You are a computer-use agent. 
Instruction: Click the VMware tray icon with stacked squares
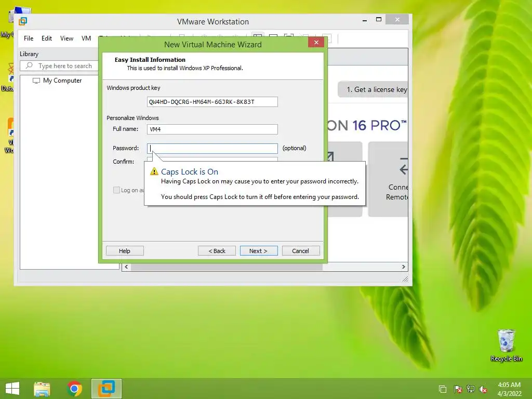click(x=443, y=389)
